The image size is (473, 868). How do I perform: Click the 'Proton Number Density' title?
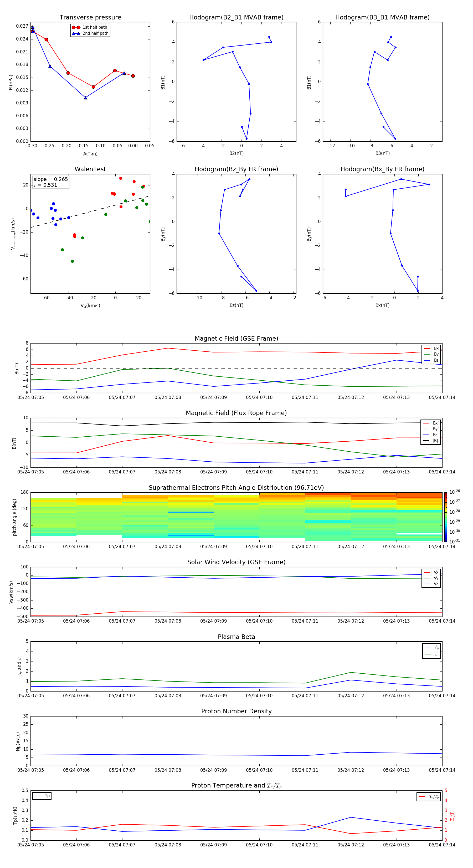point(236,711)
